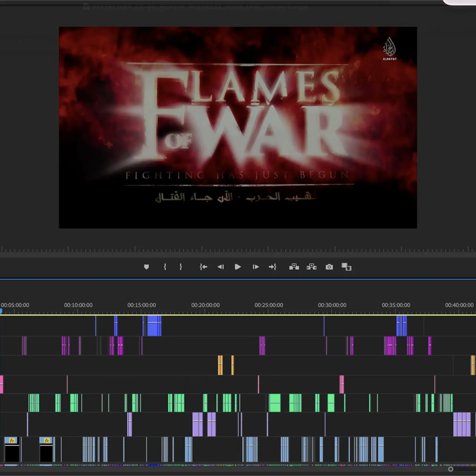
Task: Step back one frame
Action: click(221, 267)
